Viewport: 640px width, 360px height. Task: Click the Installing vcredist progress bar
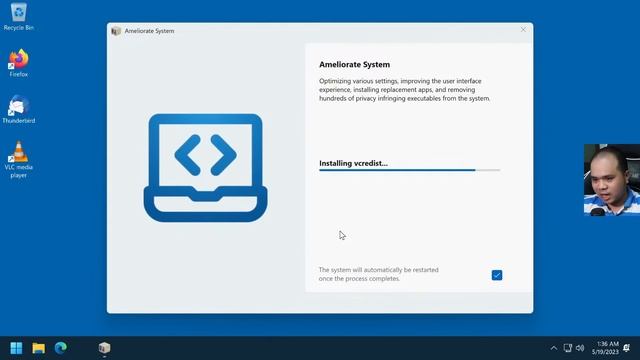point(409,170)
